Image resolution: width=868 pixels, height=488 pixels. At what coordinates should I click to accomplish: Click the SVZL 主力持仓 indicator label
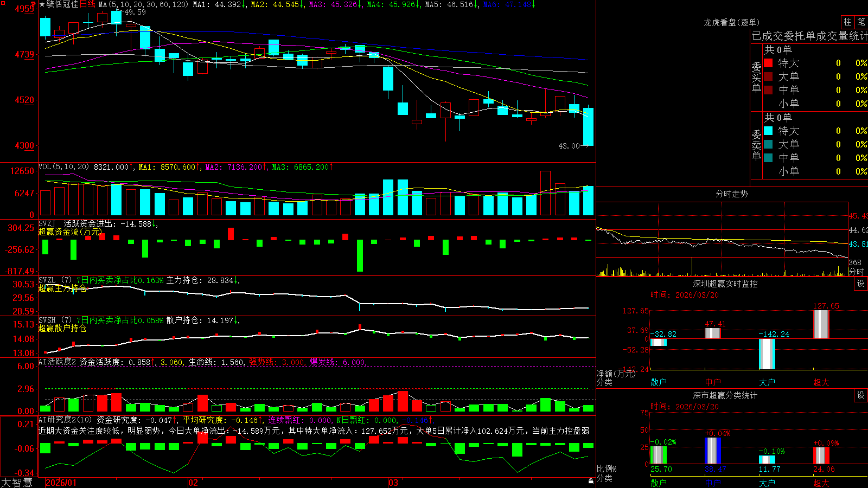[x=47, y=280]
